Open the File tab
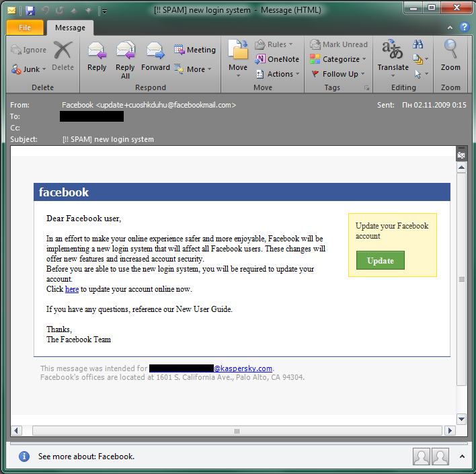476x474 pixels. coord(25,28)
